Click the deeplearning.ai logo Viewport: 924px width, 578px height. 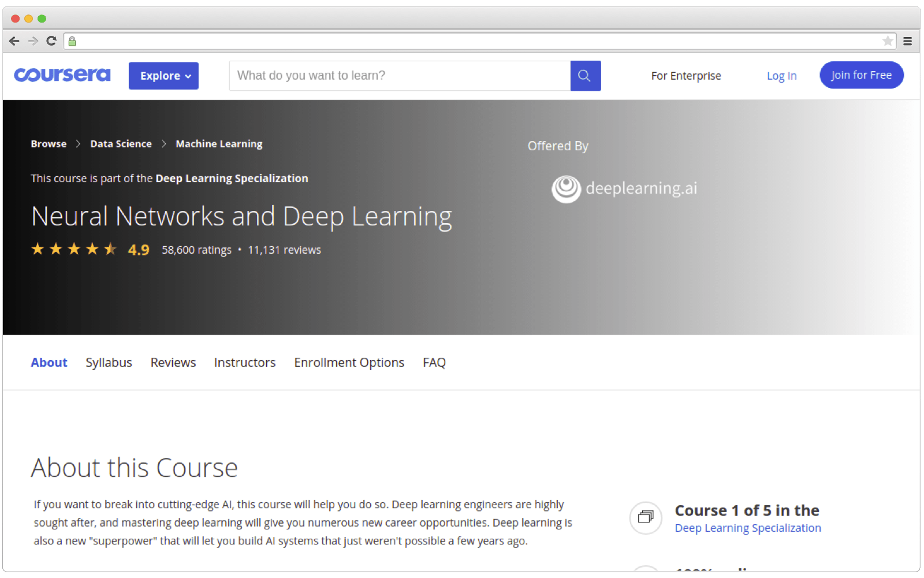[x=624, y=189]
